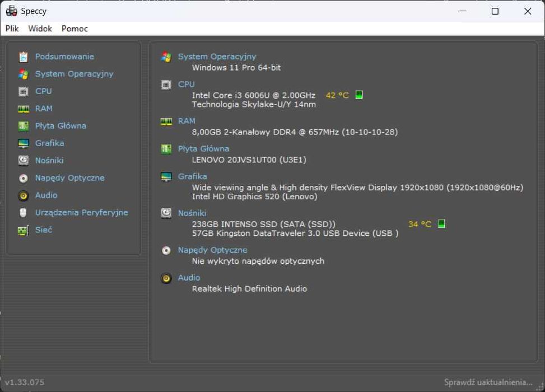Click the Płyta Główna board icon in sidebar
Screen dimensions: 545x392
point(24,126)
